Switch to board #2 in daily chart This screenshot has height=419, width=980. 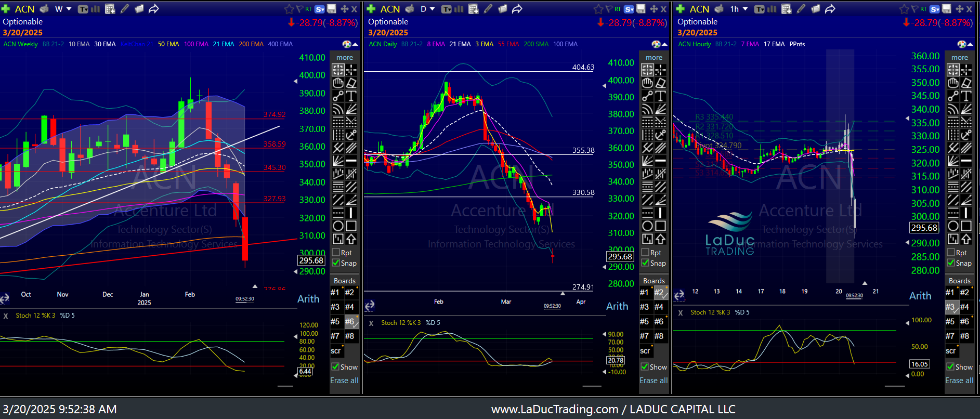point(660,293)
